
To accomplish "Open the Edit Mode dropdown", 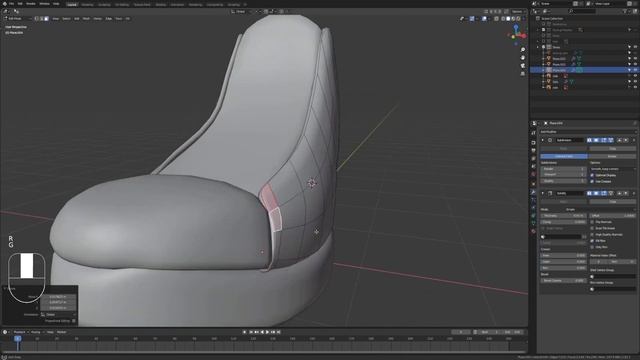I will click(18, 18).
